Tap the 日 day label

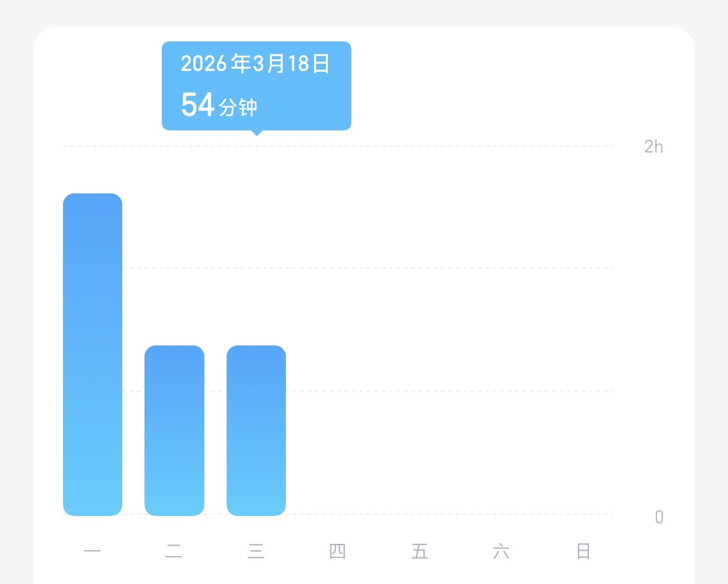click(x=584, y=551)
